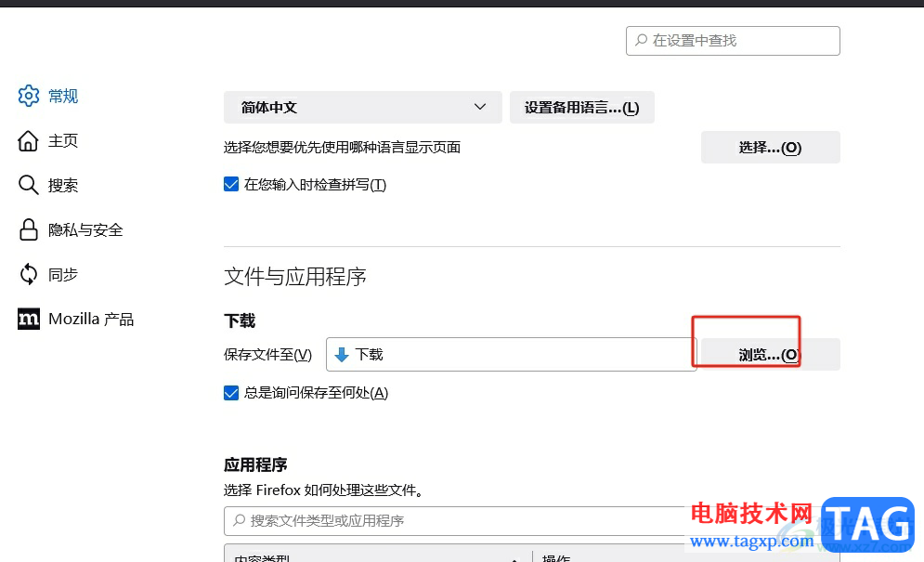Open the 主页 settings page

point(59,140)
